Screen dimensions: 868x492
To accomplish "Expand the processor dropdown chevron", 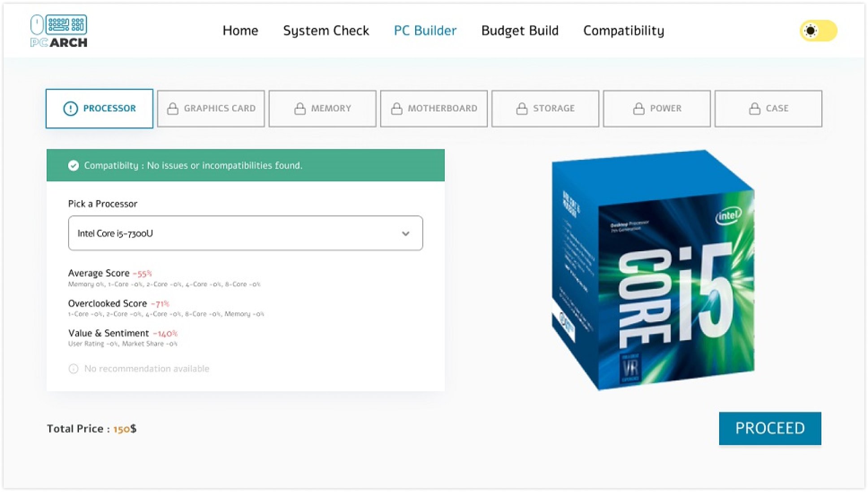I will pyautogui.click(x=405, y=234).
